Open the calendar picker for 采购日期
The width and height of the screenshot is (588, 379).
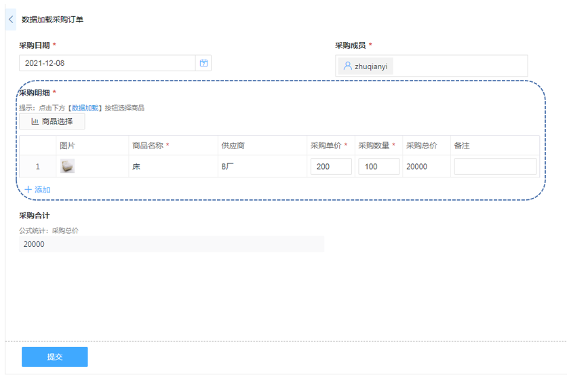[x=203, y=63]
